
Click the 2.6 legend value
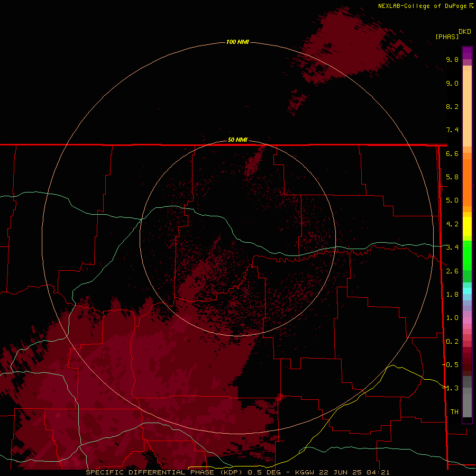click(452, 271)
